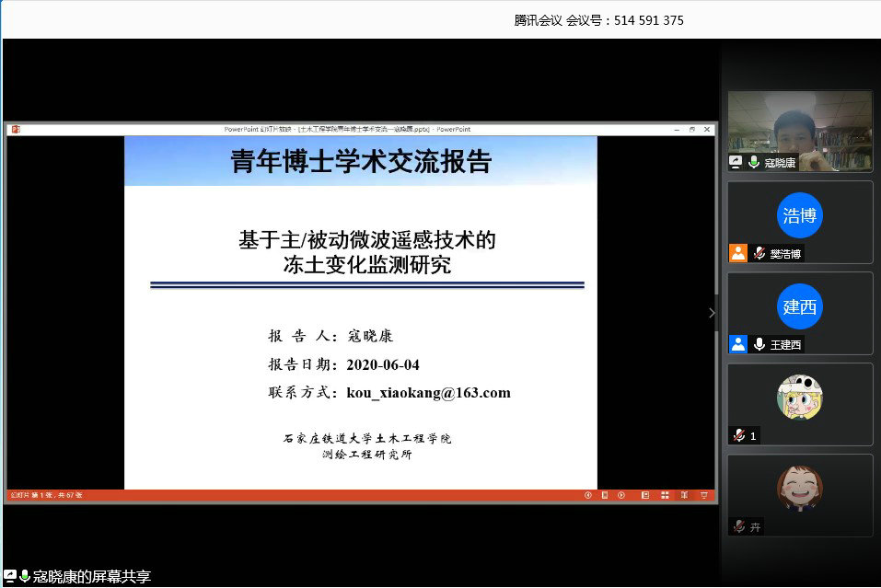Toggle the microphone of 王建西
881x588 pixels.
(759, 344)
